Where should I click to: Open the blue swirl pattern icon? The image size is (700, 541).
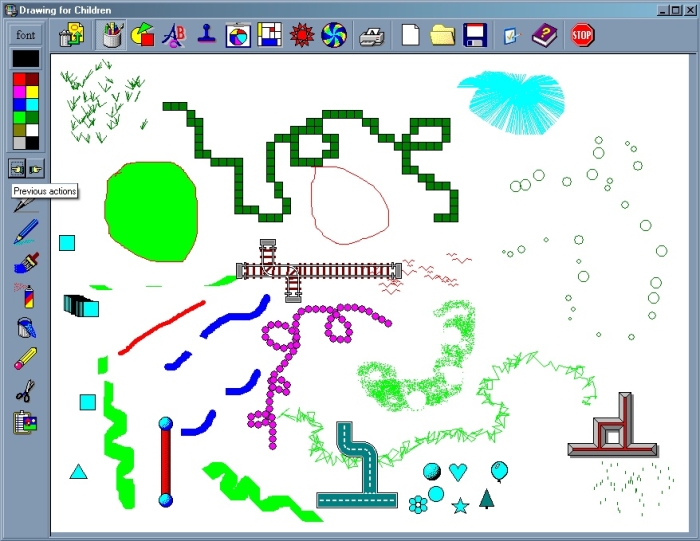tap(332, 36)
